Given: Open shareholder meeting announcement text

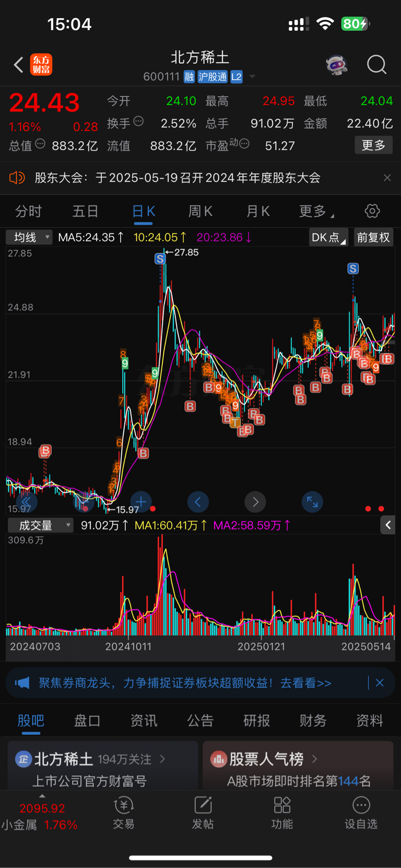Looking at the screenshot, I should 178,178.
